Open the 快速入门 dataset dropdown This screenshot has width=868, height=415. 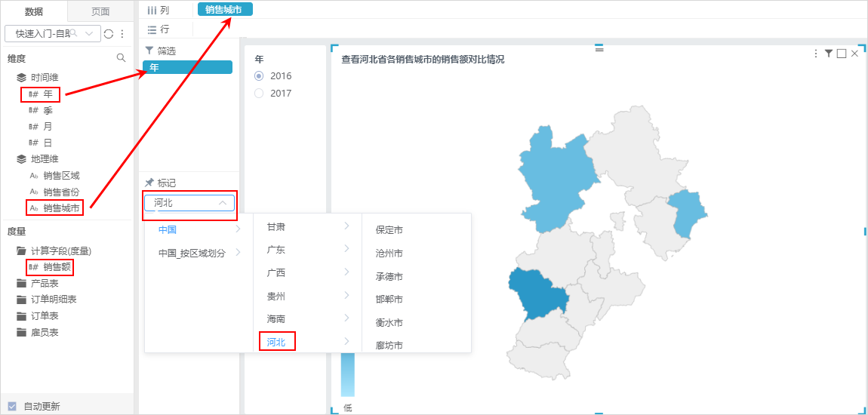53,34
